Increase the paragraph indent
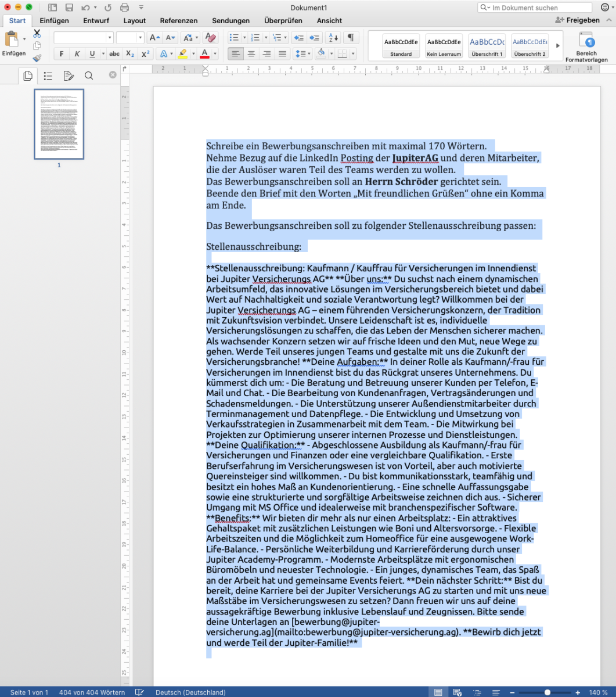Screen dimensions: 616x697 [x=315, y=38]
